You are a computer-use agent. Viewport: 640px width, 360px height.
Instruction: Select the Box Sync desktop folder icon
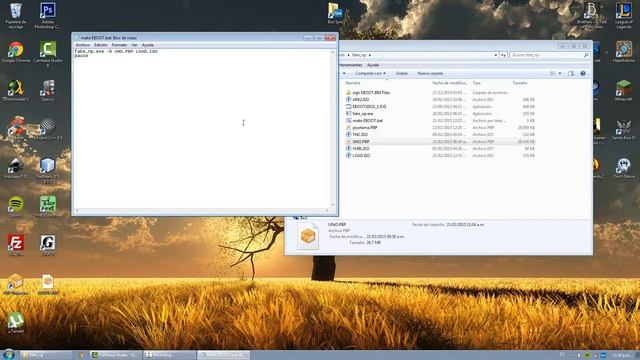click(x=335, y=13)
